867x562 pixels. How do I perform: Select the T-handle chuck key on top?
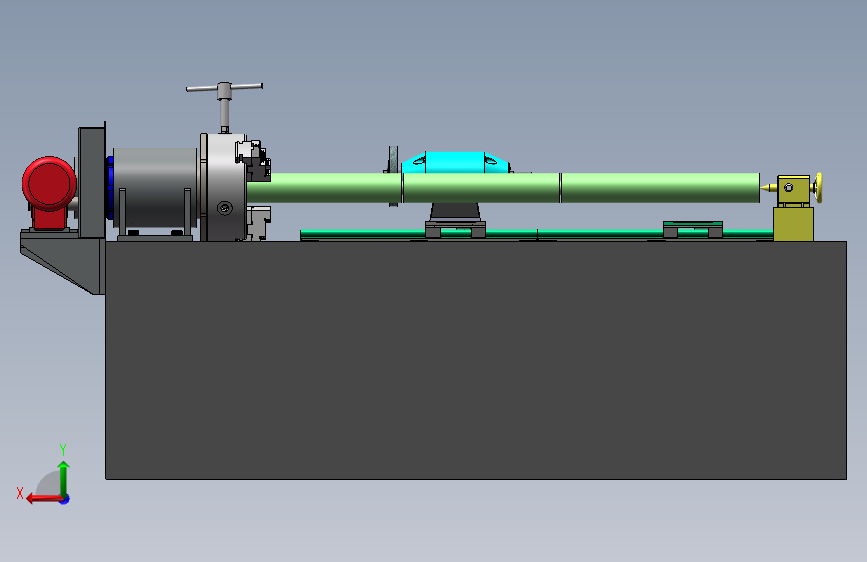point(224,106)
